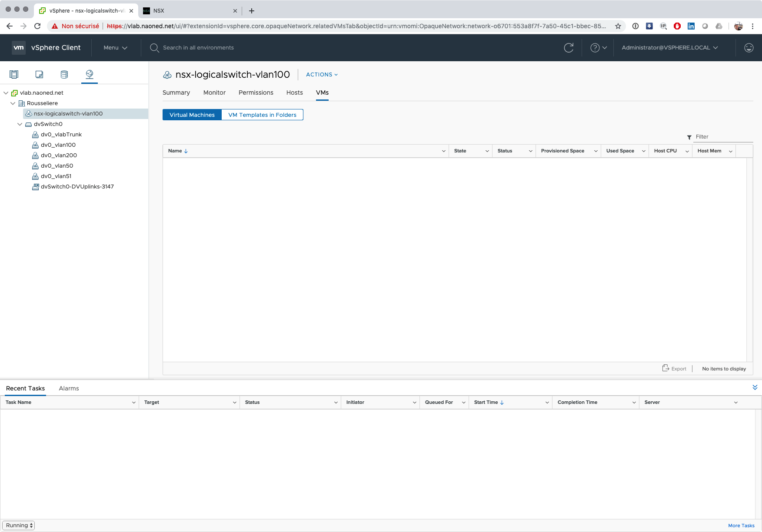The image size is (762, 532).
Task: Open the ACTIONS dropdown menu
Action: coord(322,75)
